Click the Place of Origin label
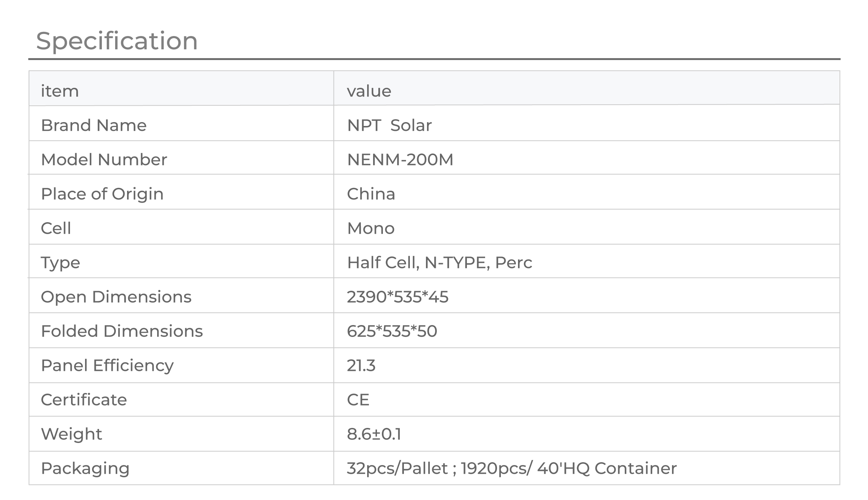 coord(102,194)
